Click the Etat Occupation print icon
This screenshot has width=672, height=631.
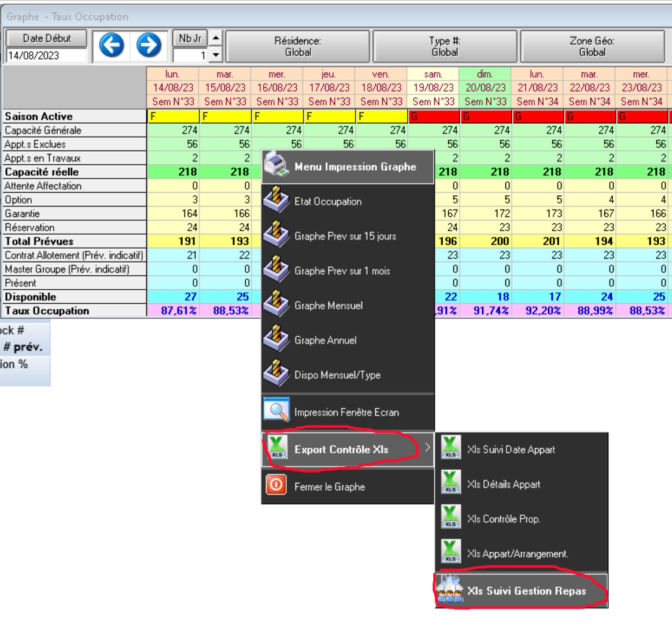click(276, 201)
